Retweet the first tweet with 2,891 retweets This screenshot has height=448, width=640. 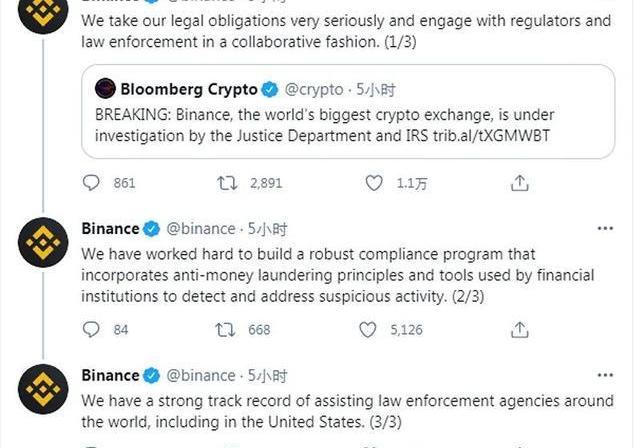coord(227,183)
